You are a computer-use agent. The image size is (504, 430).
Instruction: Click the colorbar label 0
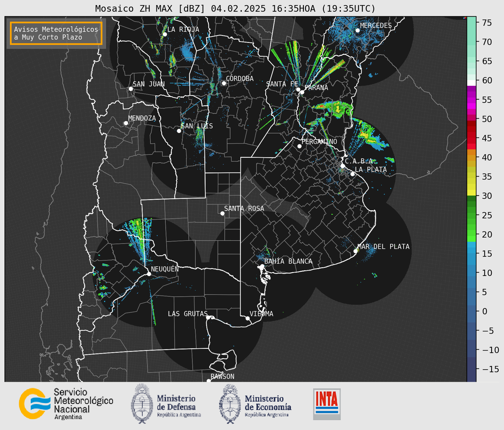(x=484, y=312)
